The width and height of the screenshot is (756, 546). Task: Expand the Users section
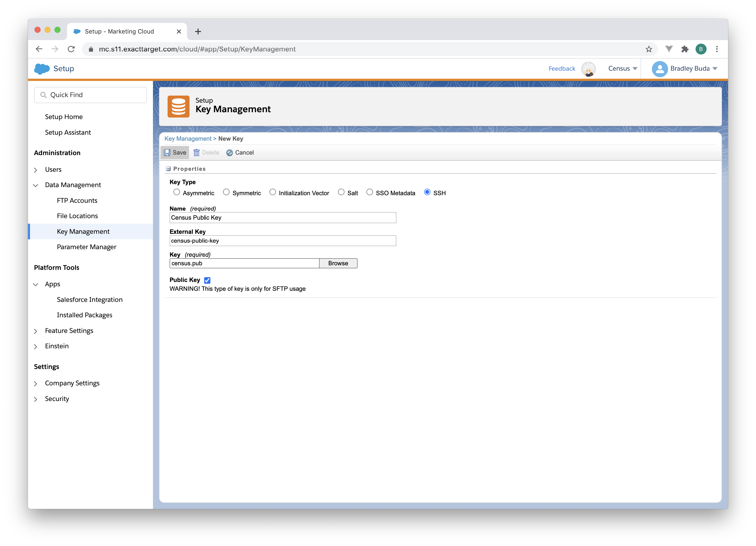pos(36,170)
